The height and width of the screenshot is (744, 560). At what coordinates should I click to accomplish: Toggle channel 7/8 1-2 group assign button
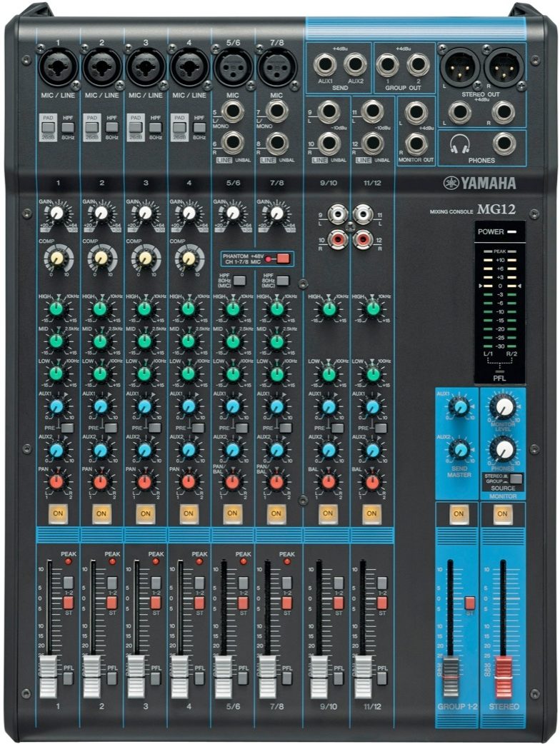pyautogui.click(x=286, y=583)
